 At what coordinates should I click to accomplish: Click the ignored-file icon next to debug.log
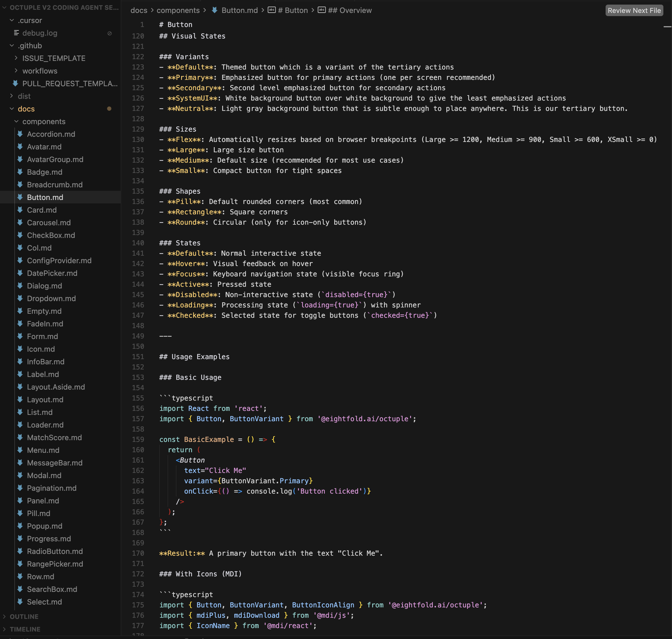pyautogui.click(x=110, y=33)
